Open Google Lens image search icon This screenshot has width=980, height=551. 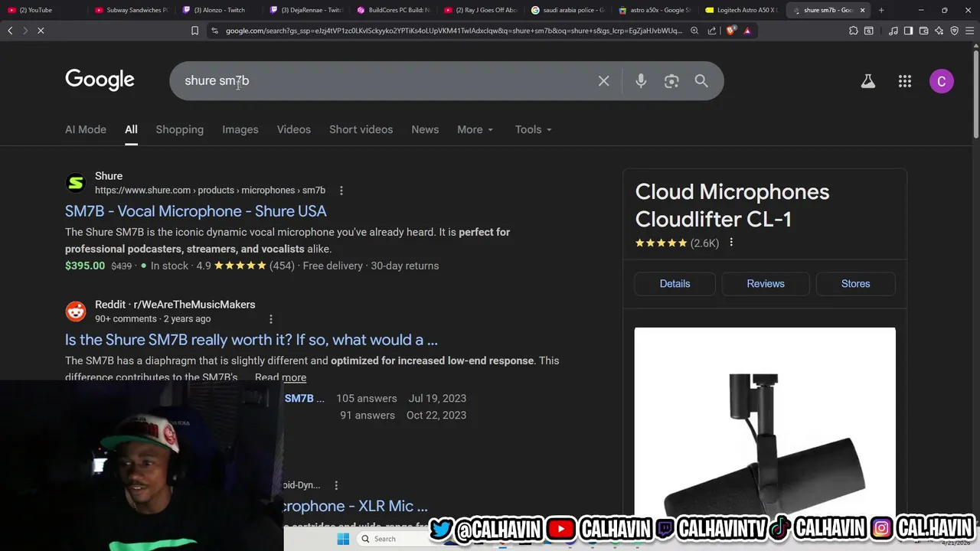671,80
